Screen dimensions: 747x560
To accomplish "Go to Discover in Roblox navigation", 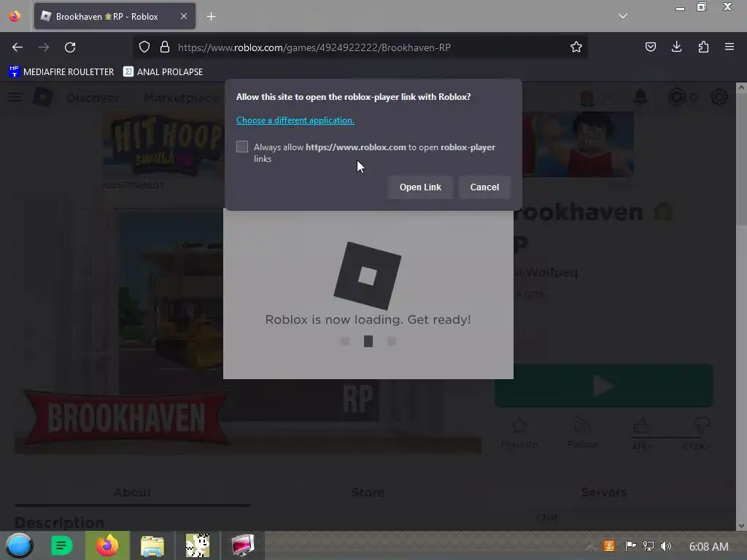I will (x=93, y=98).
